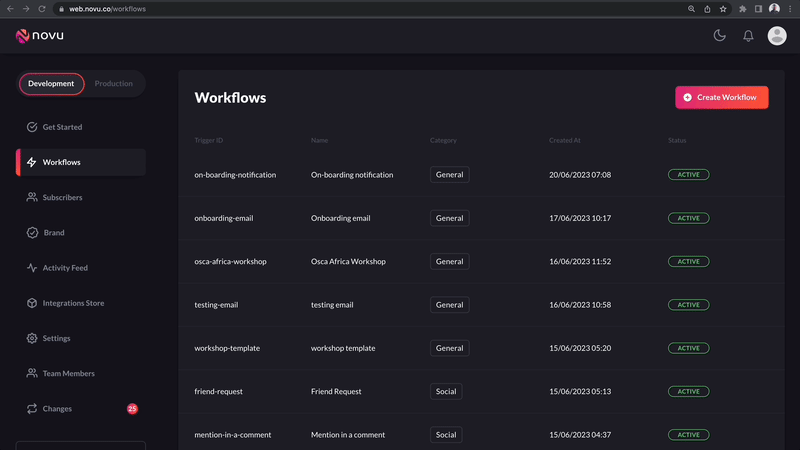
Task: Open the user avatar menu
Action: pyautogui.click(x=777, y=36)
